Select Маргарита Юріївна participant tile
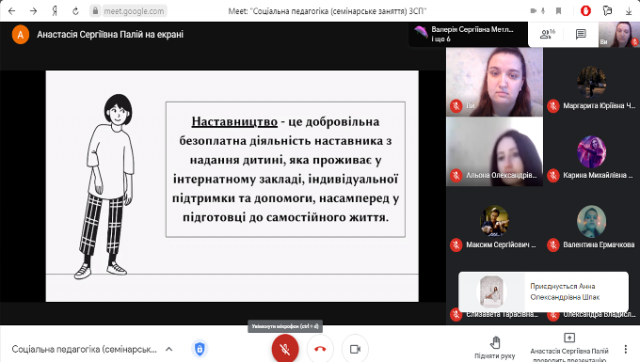This screenshot has width=640, height=362. pos(591,82)
